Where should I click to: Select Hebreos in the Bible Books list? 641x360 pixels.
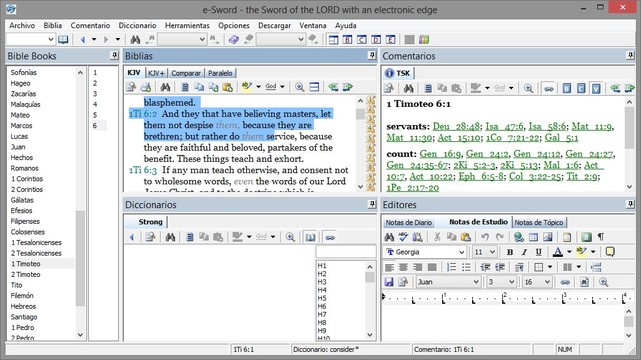pos(23,306)
